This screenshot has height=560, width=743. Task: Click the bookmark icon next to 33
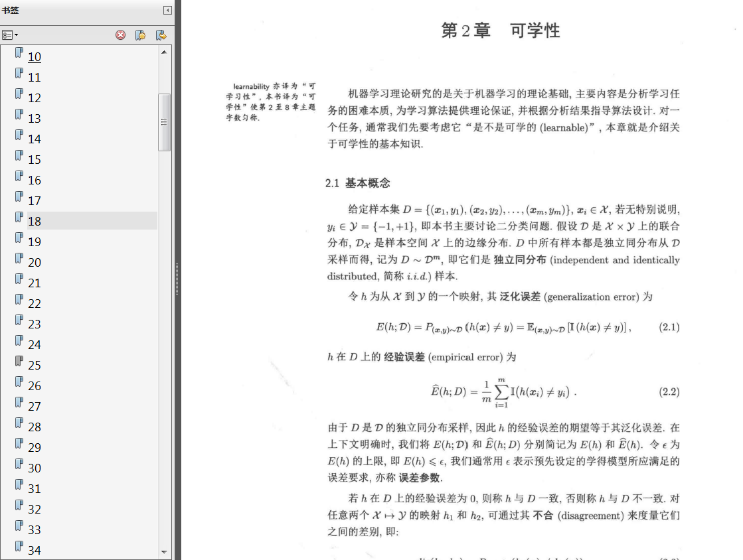pos(19,525)
